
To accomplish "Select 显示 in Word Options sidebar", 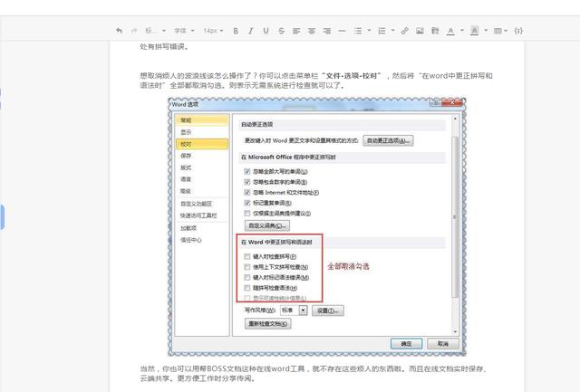I will (x=202, y=132).
